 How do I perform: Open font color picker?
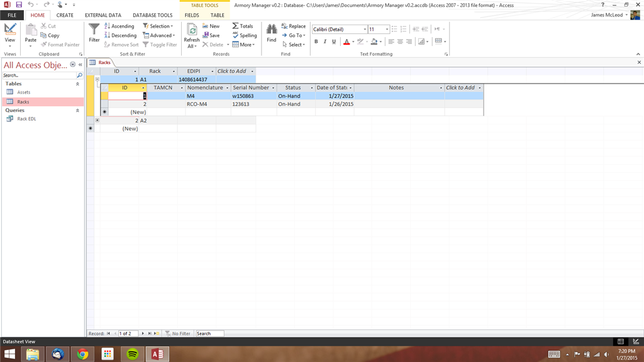click(x=353, y=41)
